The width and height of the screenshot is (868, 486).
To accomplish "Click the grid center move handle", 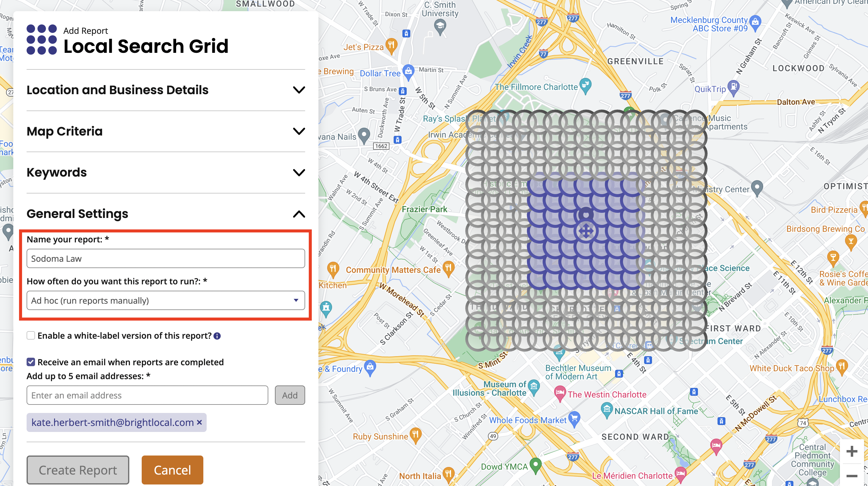I will point(586,231).
